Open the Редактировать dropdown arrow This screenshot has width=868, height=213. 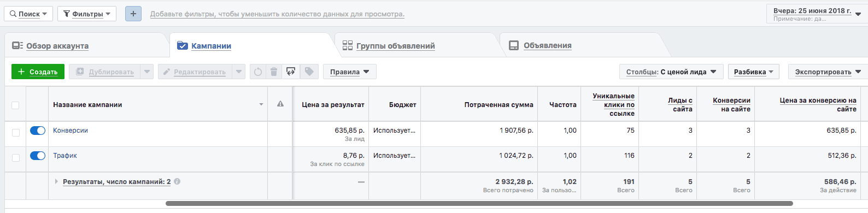click(x=238, y=72)
